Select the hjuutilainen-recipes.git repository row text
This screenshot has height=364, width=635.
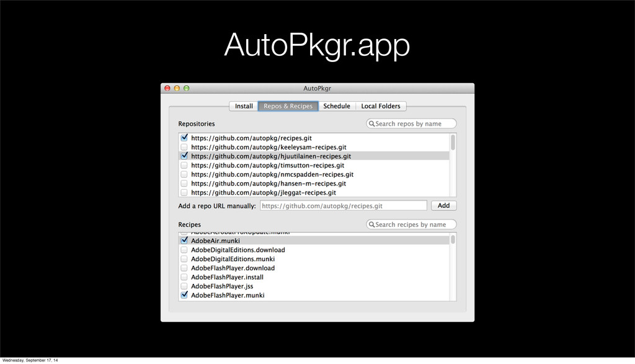click(x=271, y=156)
